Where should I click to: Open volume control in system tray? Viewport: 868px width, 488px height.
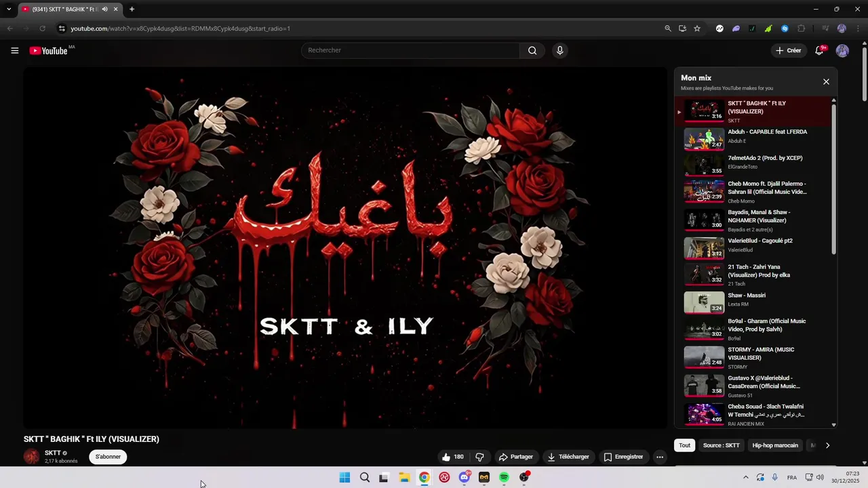click(x=820, y=477)
